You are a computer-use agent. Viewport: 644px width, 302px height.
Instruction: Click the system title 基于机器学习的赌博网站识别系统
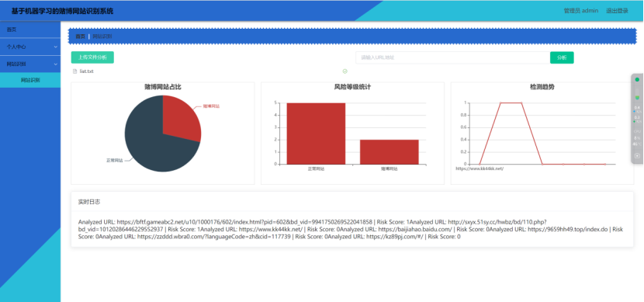pos(62,11)
